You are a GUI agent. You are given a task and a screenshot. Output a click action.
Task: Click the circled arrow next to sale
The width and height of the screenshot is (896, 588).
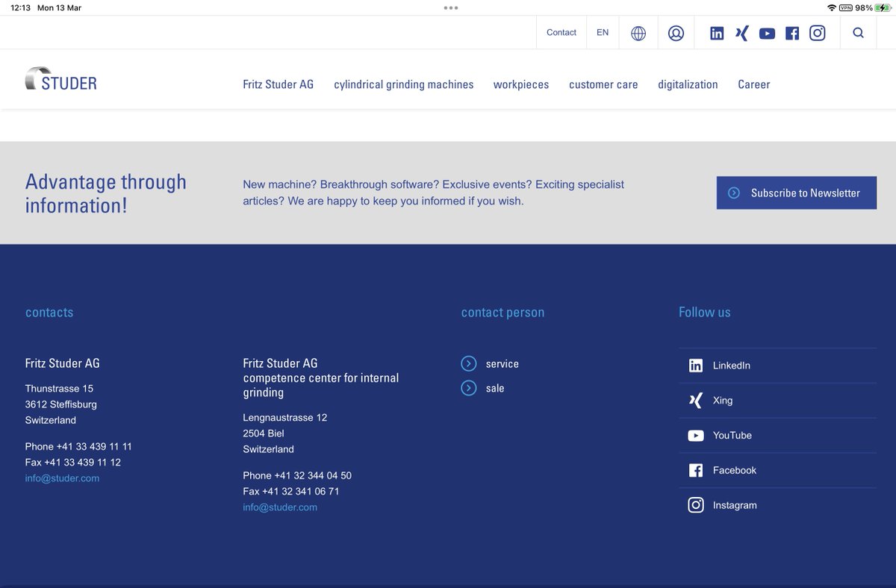[x=469, y=388]
